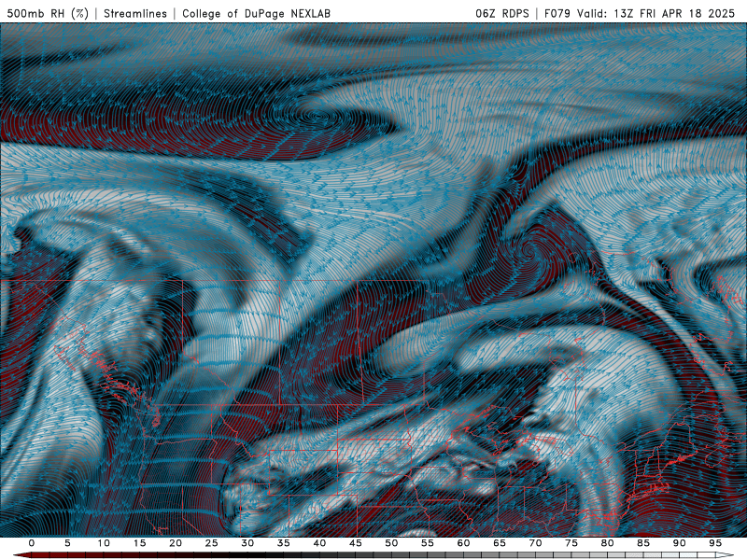The image size is (747, 560).
Task: Click the "Streamlines" label in the header
Action: (x=135, y=13)
